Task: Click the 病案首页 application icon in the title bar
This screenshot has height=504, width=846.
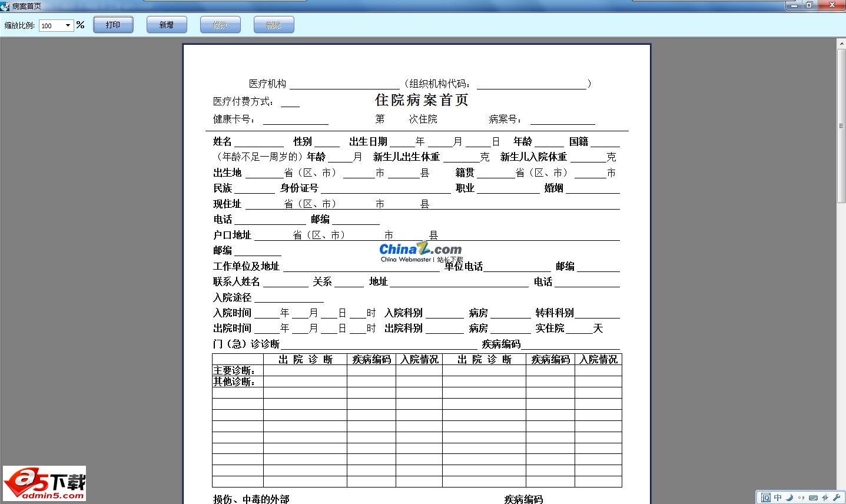Action: [x=6, y=6]
